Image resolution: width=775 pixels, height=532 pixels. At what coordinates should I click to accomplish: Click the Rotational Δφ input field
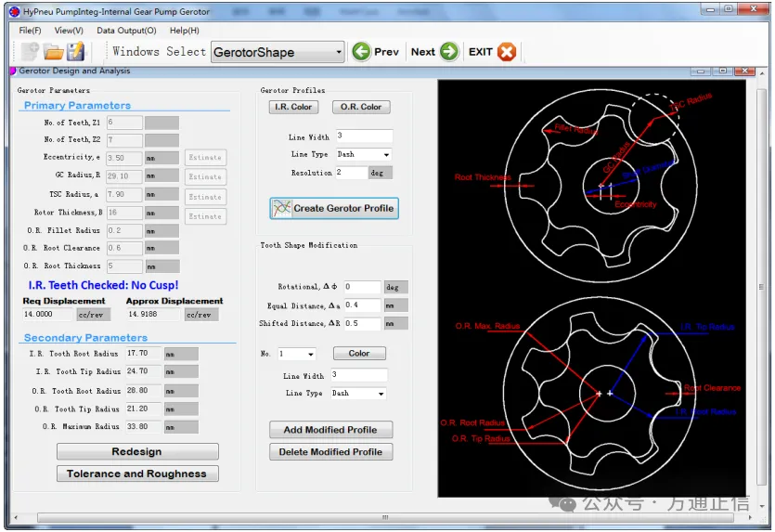[x=362, y=287]
